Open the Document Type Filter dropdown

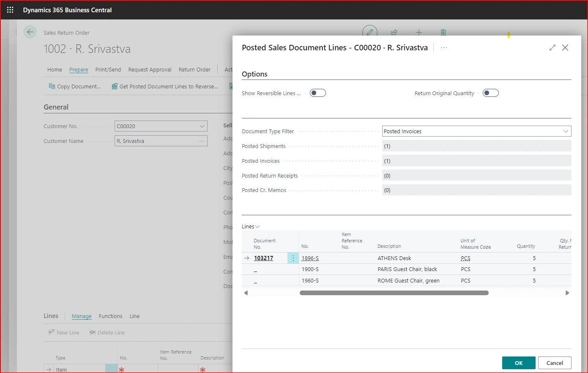click(x=566, y=131)
